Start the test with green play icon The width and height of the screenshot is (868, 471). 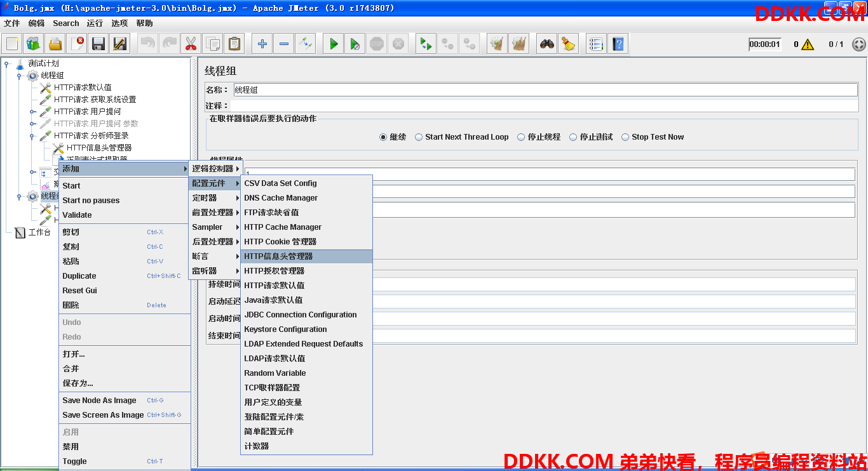click(x=334, y=44)
